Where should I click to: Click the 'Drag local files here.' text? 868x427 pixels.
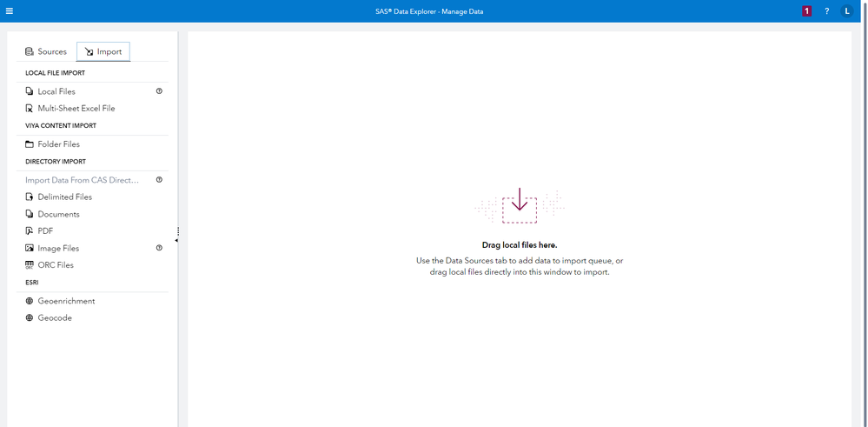[x=520, y=245]
